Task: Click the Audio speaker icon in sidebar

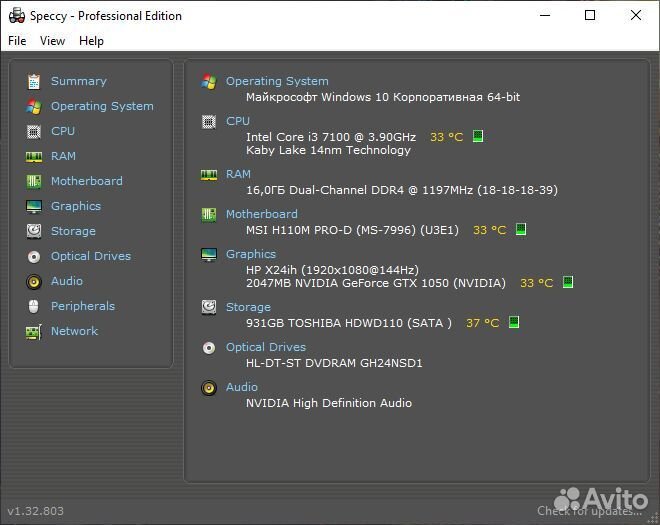Action: click(34, 282)
